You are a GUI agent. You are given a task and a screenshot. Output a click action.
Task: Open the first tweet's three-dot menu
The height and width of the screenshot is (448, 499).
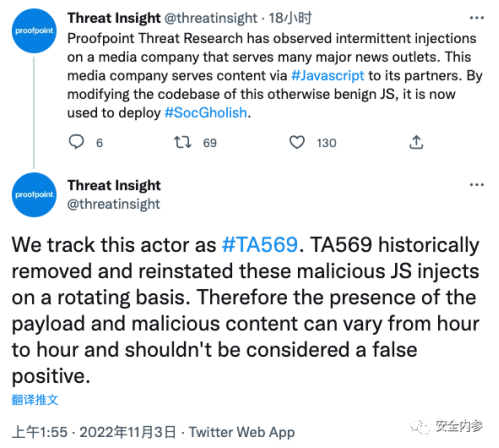pos(476,18)
